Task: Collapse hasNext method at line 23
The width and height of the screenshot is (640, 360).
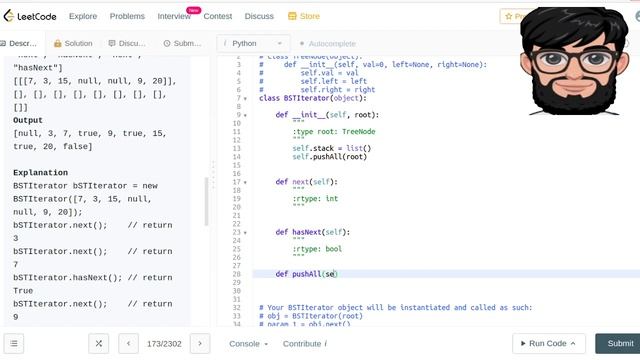Action: [245, 233]
